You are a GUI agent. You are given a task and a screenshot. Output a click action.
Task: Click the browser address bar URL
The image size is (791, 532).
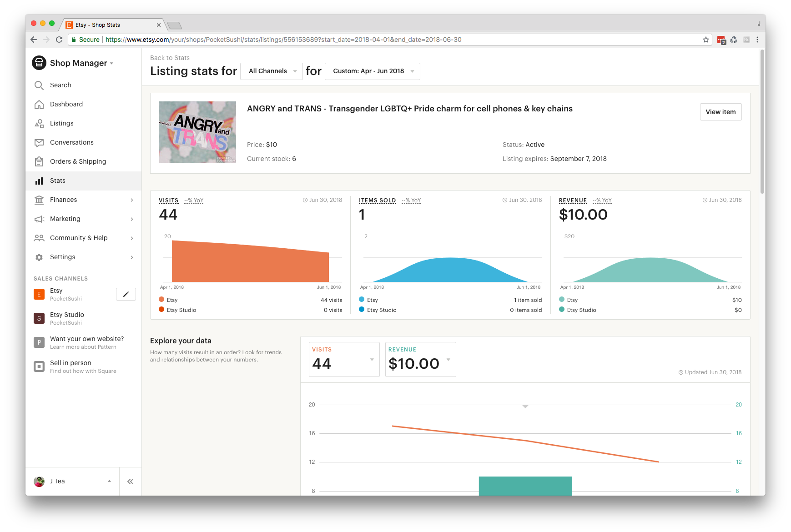283,40
